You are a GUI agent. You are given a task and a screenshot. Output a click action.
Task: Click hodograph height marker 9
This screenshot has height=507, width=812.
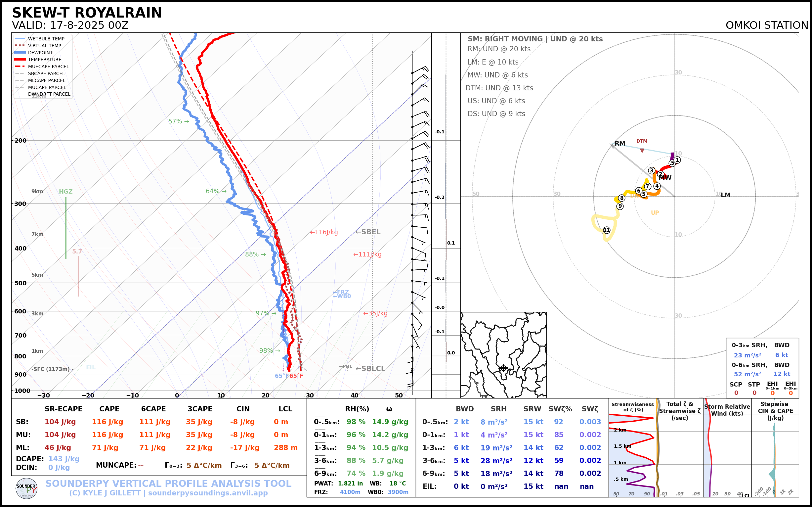[x=620, y=206]
